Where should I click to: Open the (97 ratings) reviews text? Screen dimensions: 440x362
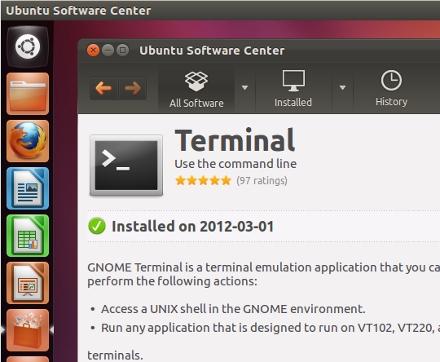(262, 181)
